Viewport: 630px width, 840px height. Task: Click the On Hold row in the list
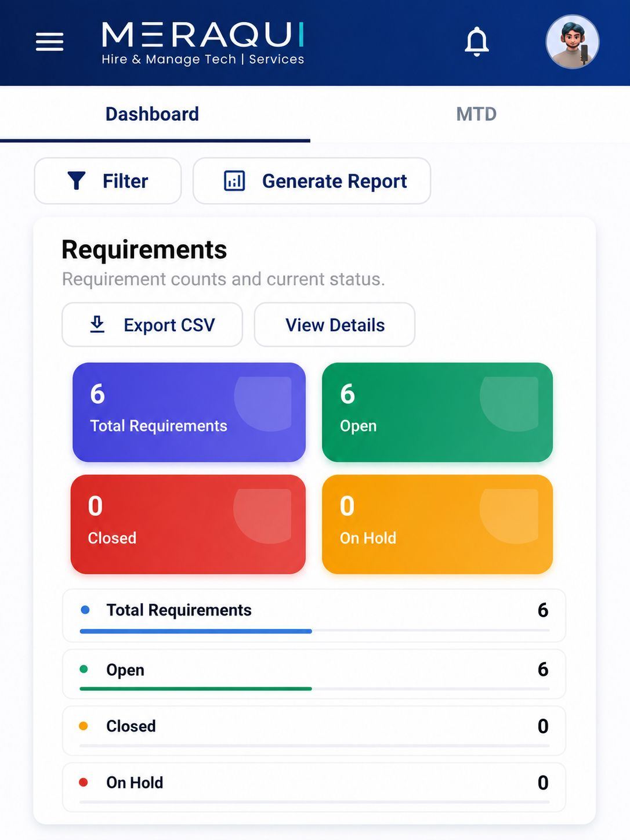314,787
